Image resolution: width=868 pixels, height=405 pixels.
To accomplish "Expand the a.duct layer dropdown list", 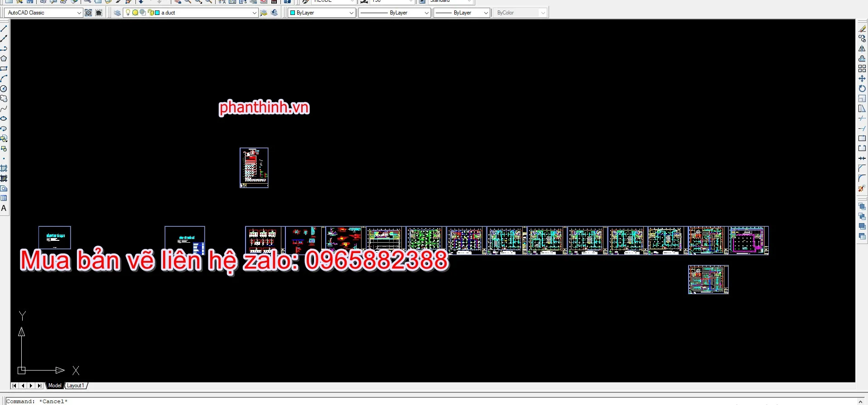I will click(255, 13).
